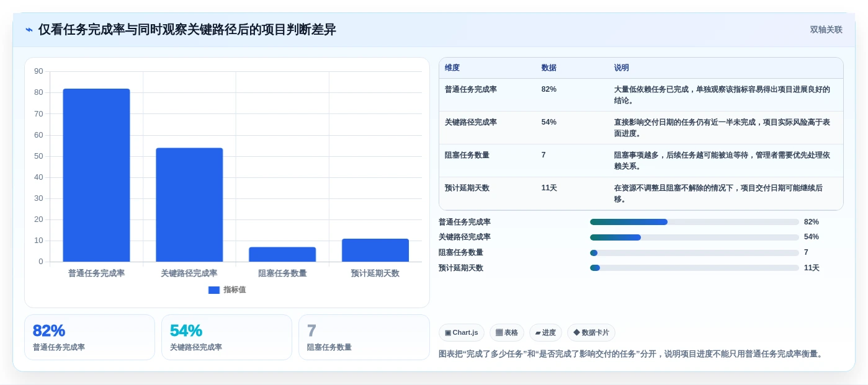The width and height of the screenshot is (868, 385).
Task: Click the y-axis tick label 50
Action: coord(38,156)
